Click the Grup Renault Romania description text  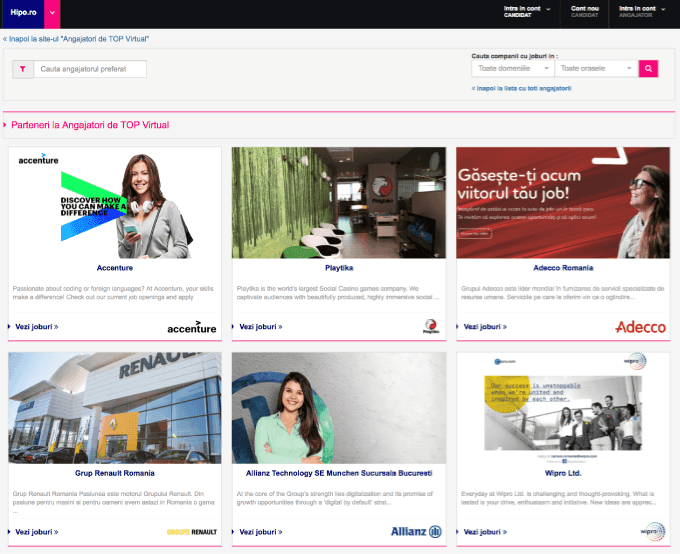pos(114,502)
